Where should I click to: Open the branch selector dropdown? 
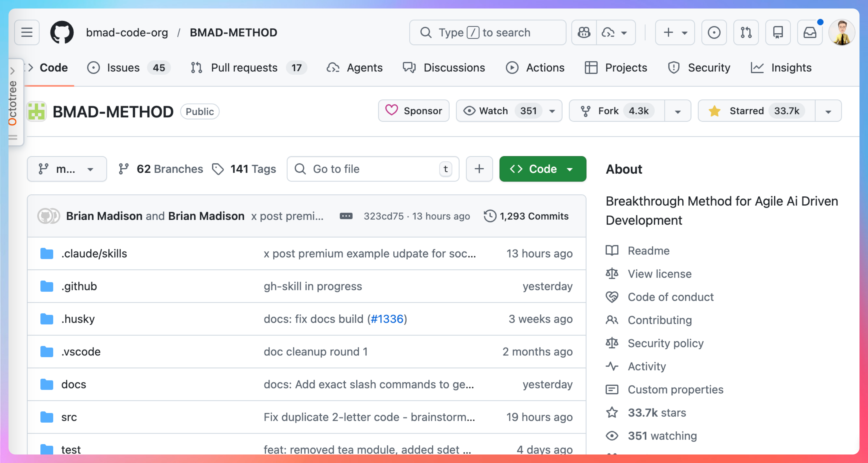[x=67, y=169]
